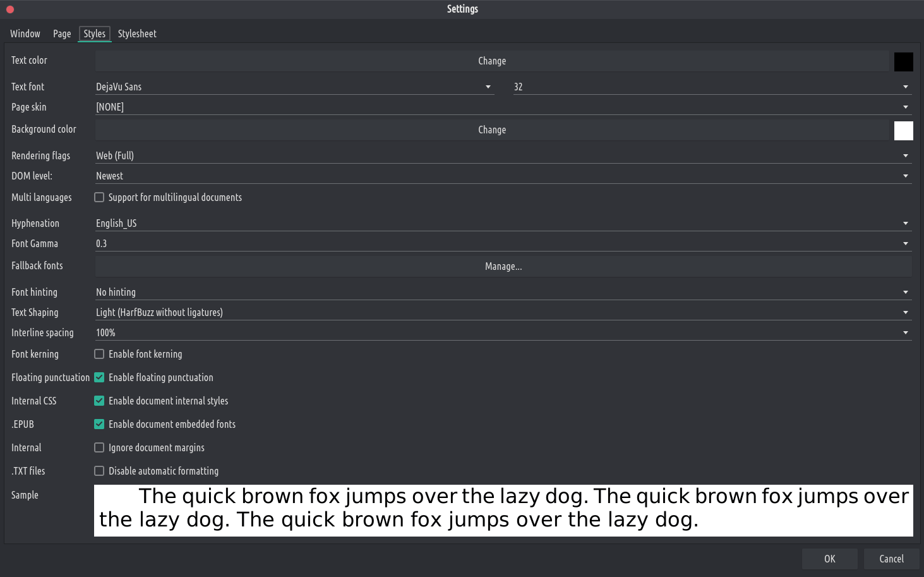
Task: Close the Settings window with red button
Action: (10, 9)
